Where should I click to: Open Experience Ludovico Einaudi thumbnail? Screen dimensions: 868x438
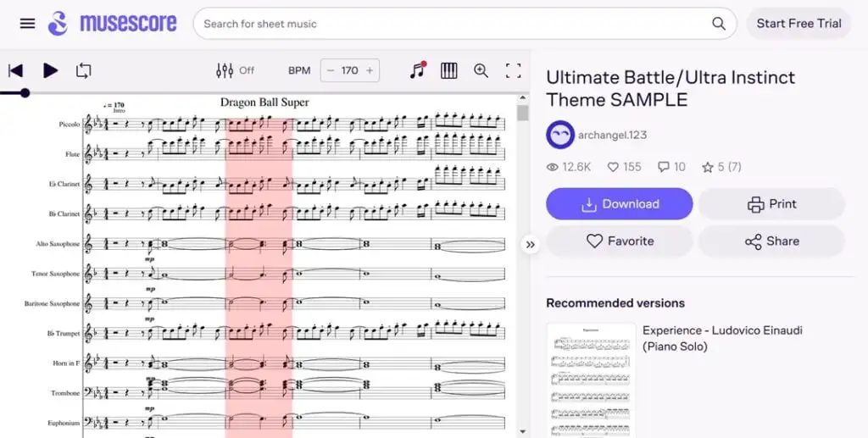coord(591,380)
